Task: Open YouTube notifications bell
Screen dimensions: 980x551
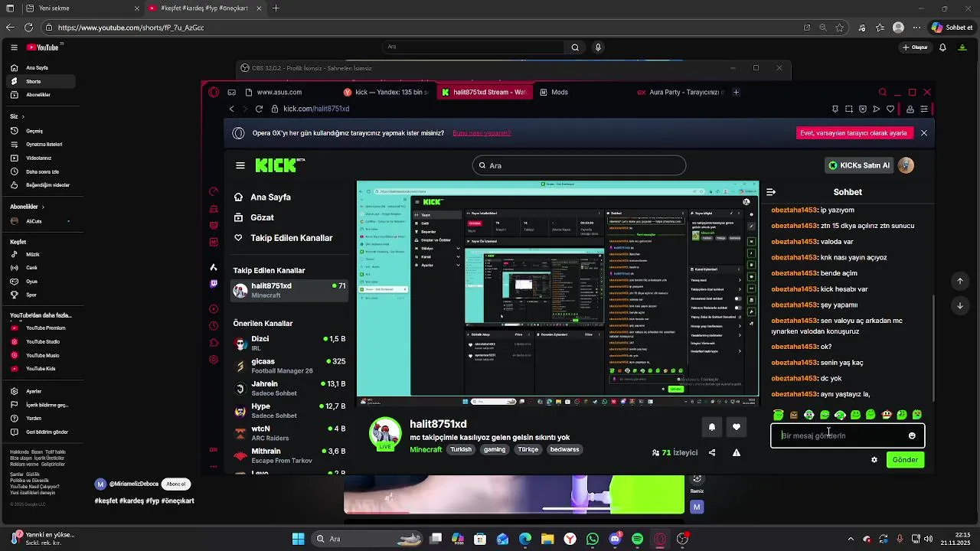Action: pyautogui.click(x=942, y=47)
